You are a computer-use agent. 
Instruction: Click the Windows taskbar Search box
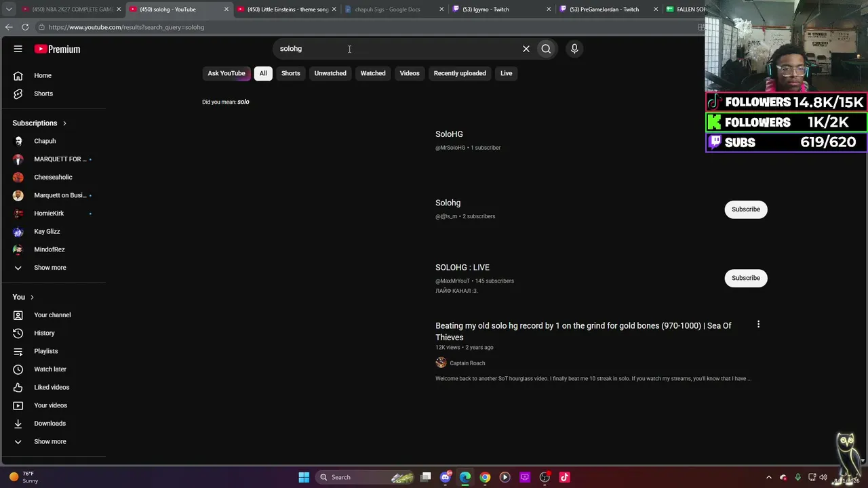point(364,477)
